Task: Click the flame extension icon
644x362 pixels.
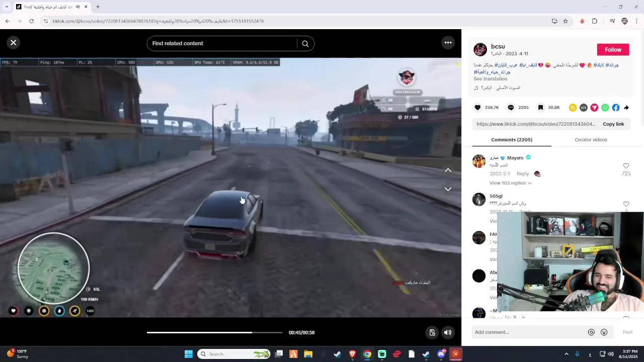Action: [x=582, y=21]
